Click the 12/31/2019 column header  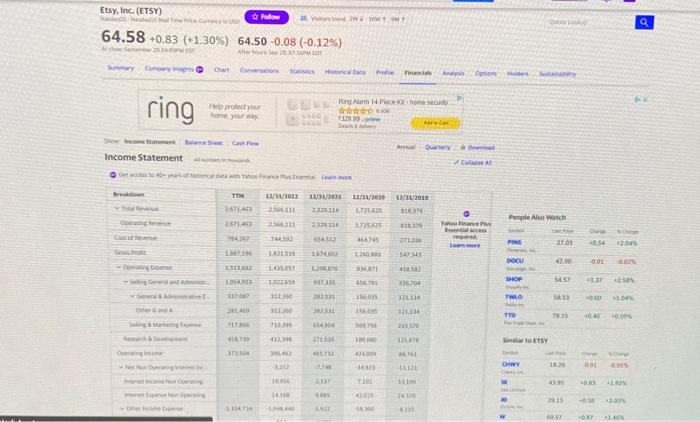pyautogui.click(x=412, y=197)
